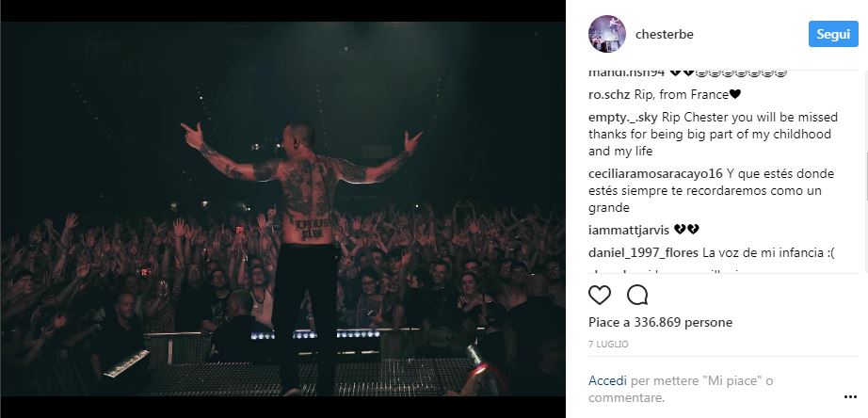Open empty._.sky commenter profile
Screen dimensions: 868x418
click(x=623, y=118)
